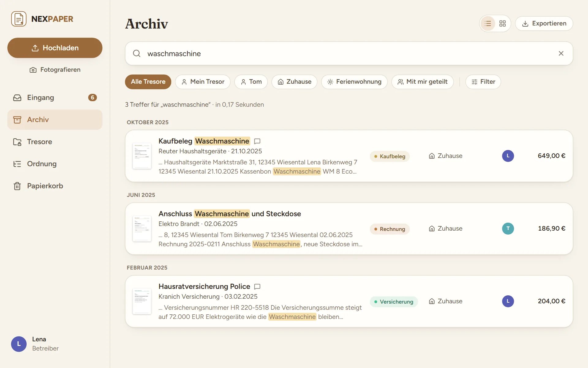Screen dimensions: 588x368
Task: Open the Hausratversicherung Police thumbnail
Action: coord(142,301)
